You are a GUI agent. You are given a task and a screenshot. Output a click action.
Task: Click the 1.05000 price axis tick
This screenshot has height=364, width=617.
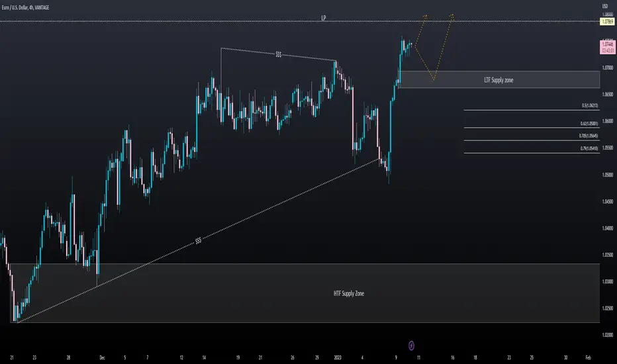[x=608, y=175]
